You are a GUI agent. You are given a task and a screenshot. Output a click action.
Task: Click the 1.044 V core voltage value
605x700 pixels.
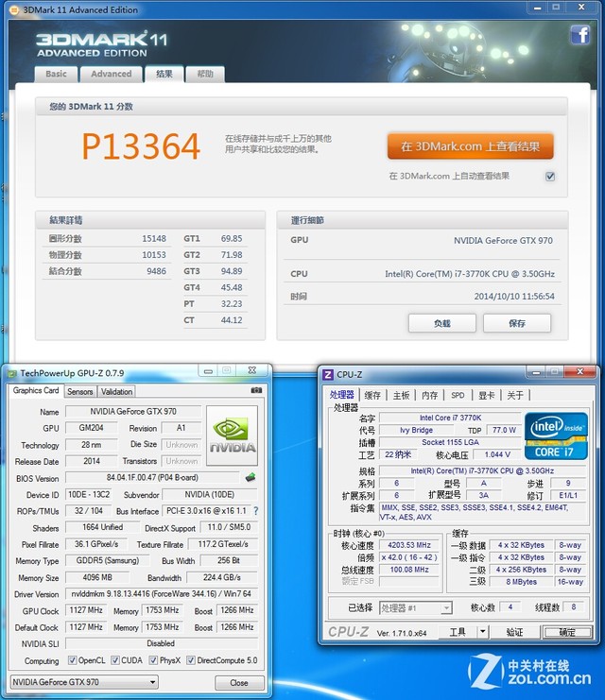pyautogui.click(x=497, y=454)
